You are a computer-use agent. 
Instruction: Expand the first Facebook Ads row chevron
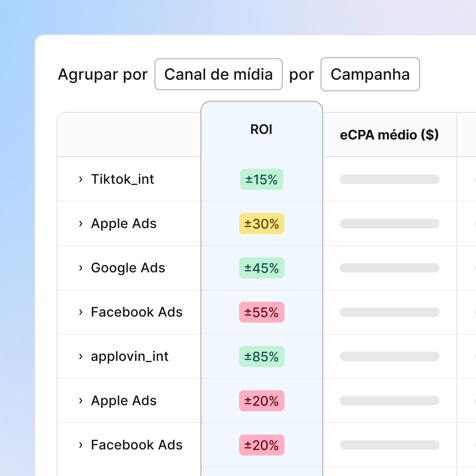click(80, 312)
